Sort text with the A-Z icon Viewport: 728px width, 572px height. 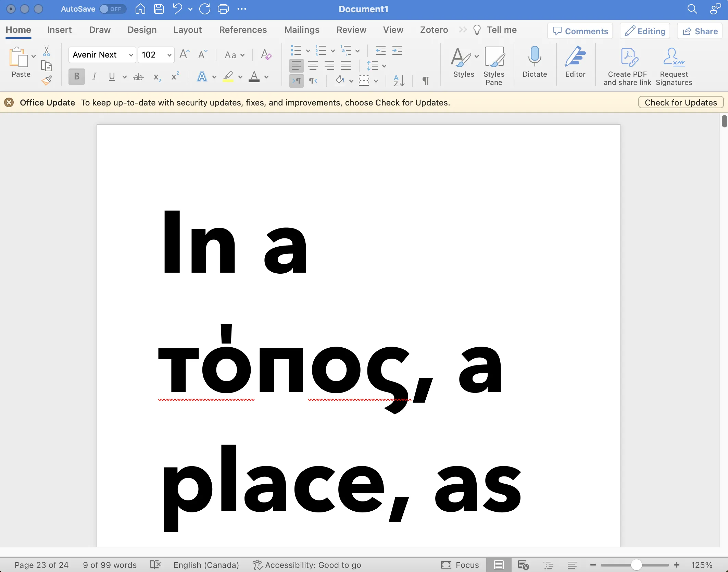point(399,81)
